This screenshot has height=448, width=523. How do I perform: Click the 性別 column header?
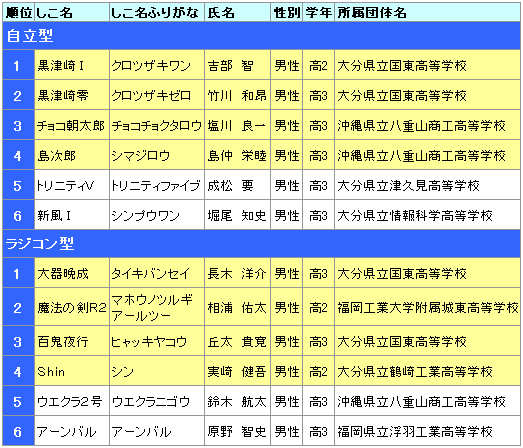click(x=287, y=13)
